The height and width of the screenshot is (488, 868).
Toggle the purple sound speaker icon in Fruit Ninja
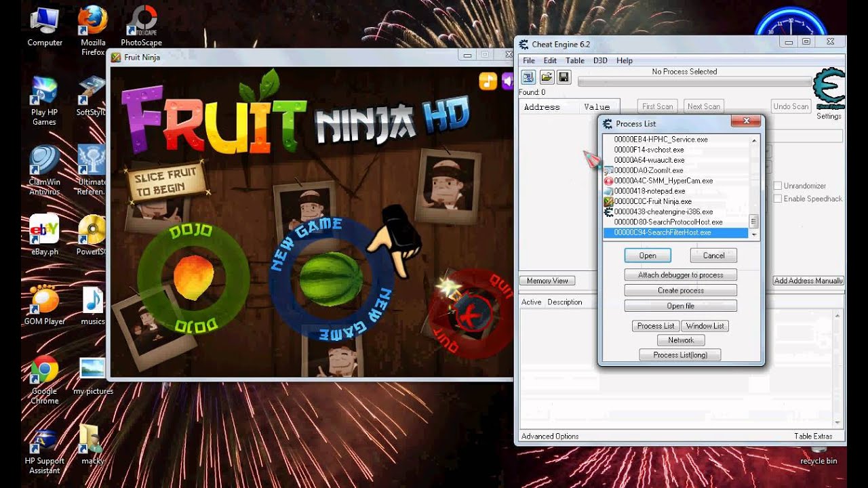click(508, 81)
